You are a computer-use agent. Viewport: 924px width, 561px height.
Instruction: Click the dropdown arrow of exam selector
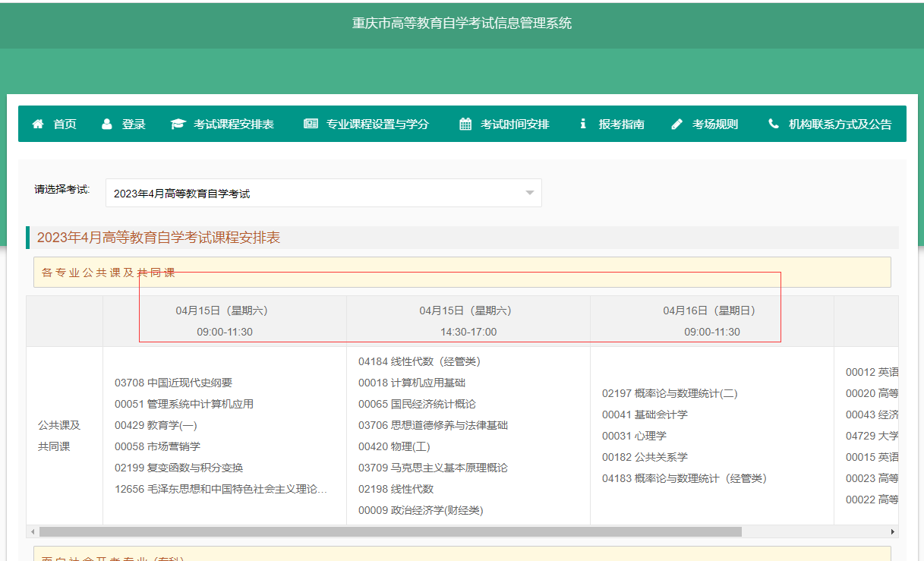click(x=530, y=193)
